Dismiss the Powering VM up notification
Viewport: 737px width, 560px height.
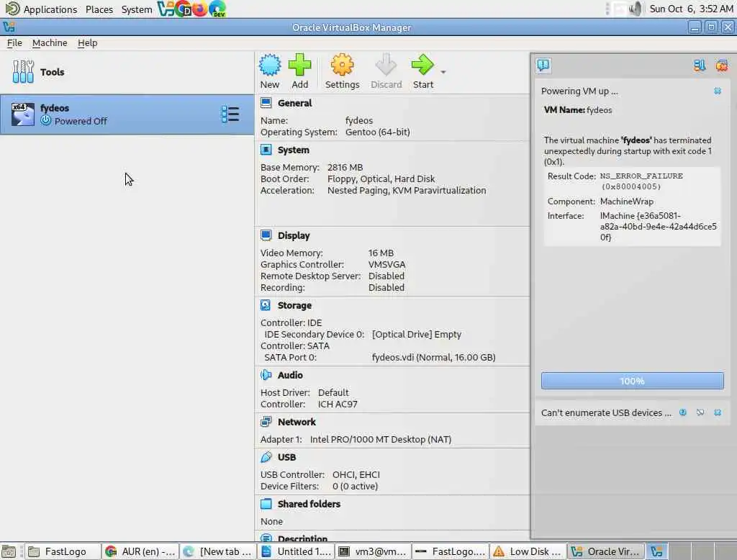[718, 91]
